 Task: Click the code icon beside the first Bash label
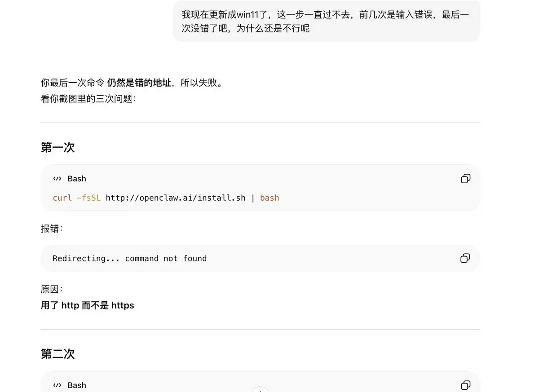click(x=57, y=179)
